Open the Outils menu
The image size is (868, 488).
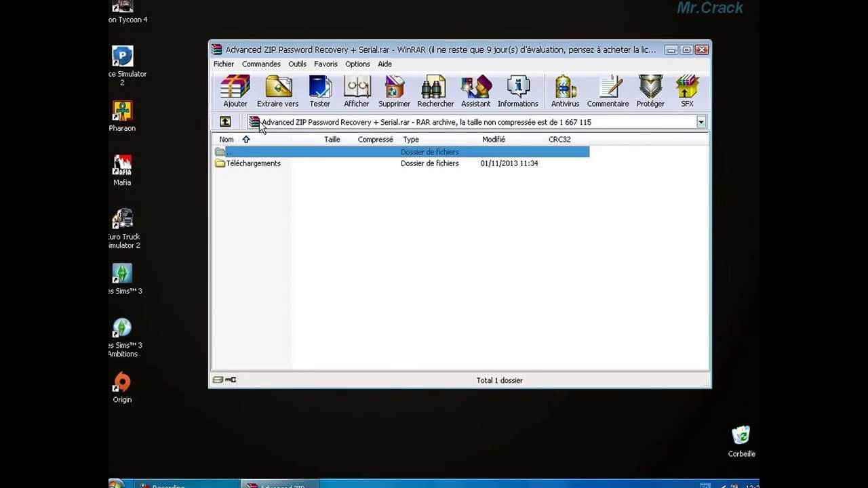pyautogui.click(x=297, y=64)
